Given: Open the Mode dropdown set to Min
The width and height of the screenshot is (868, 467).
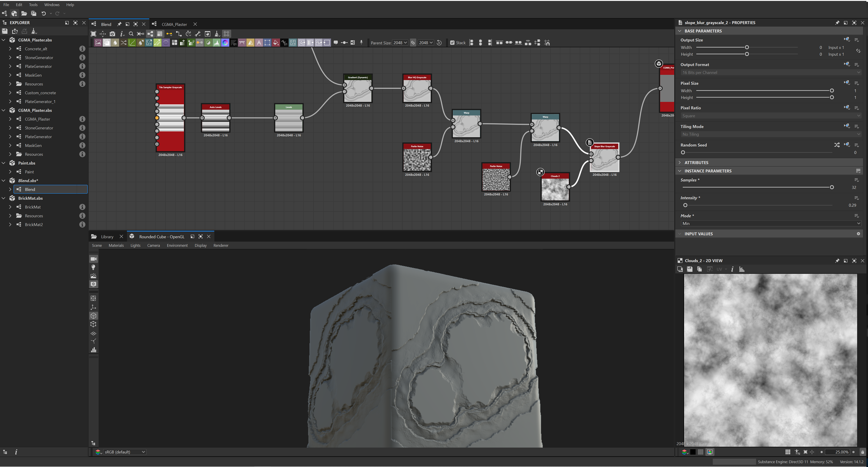Looking at the screenshot, I should (x=770, y=224).
